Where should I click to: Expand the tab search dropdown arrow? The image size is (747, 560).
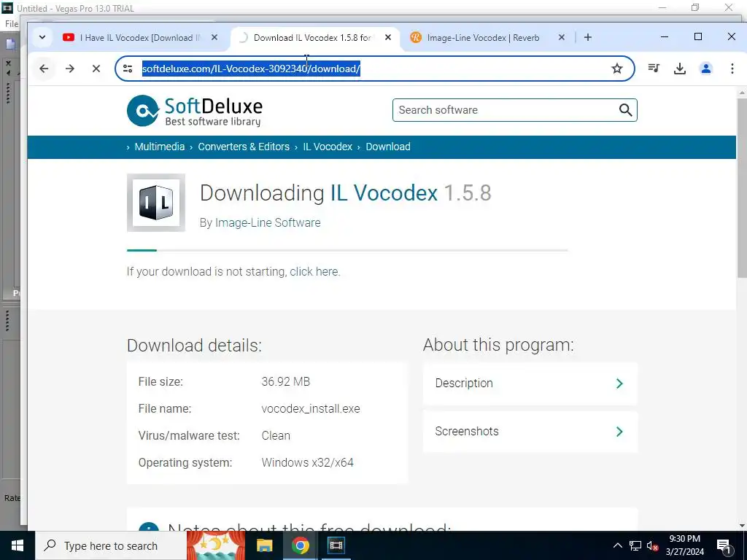[42, 37]
